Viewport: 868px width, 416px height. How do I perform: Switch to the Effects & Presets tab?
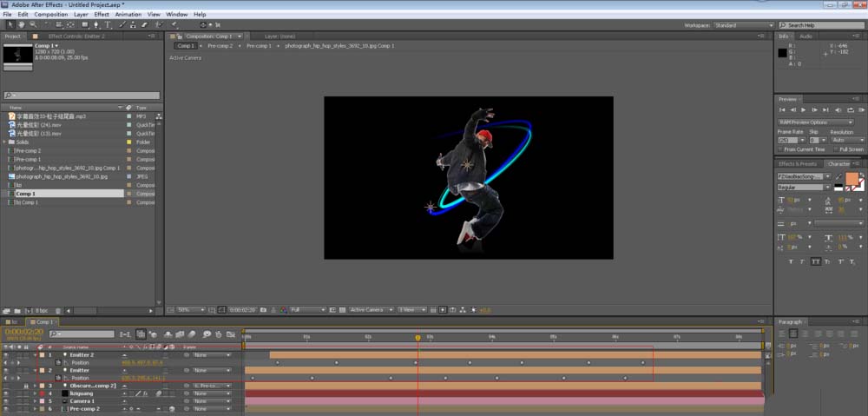(799, 163)
